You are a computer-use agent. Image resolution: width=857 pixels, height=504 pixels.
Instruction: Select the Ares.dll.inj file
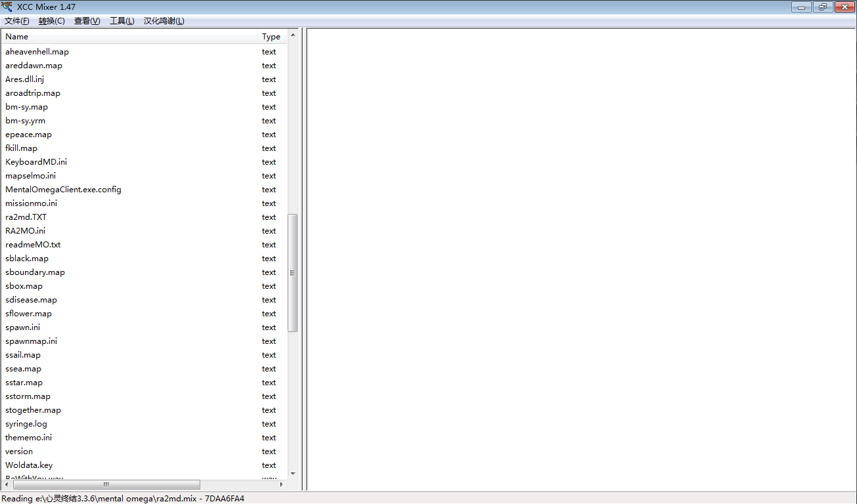[24, 79]
